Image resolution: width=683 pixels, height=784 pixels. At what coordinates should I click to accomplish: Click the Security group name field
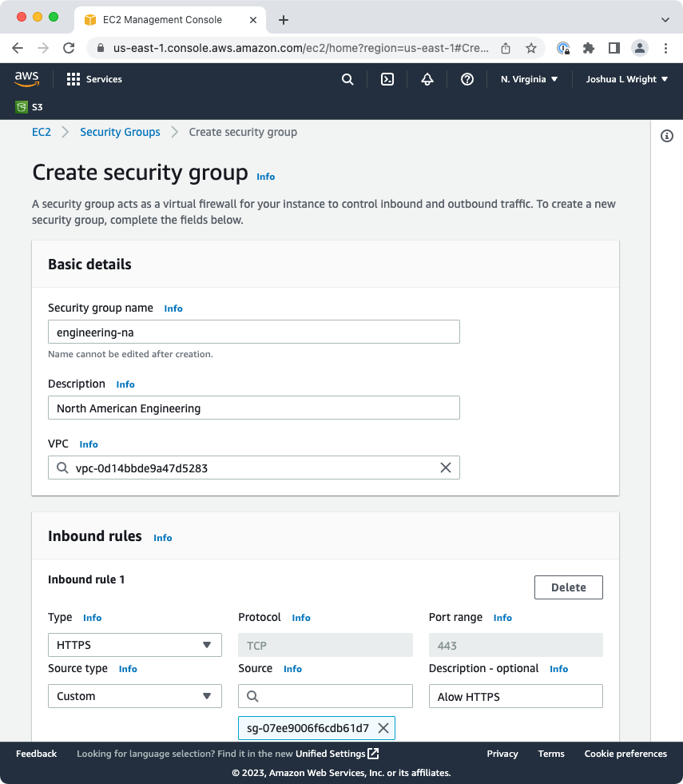254,332
